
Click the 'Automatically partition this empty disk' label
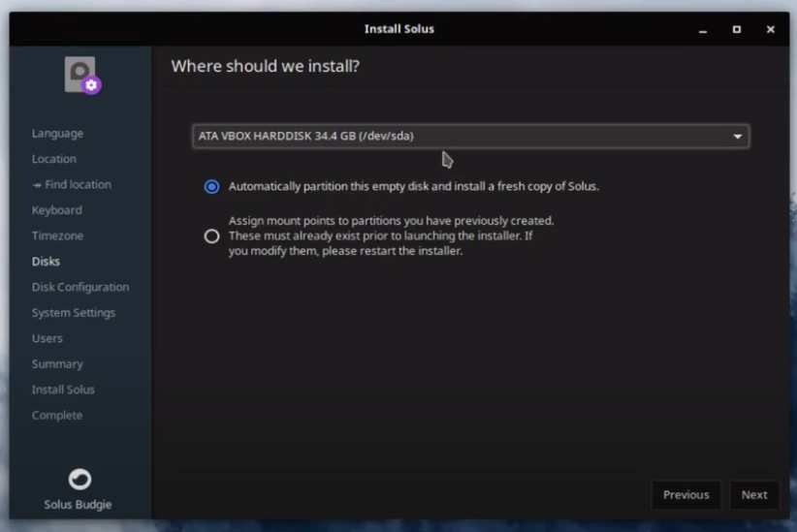(414, 186)
